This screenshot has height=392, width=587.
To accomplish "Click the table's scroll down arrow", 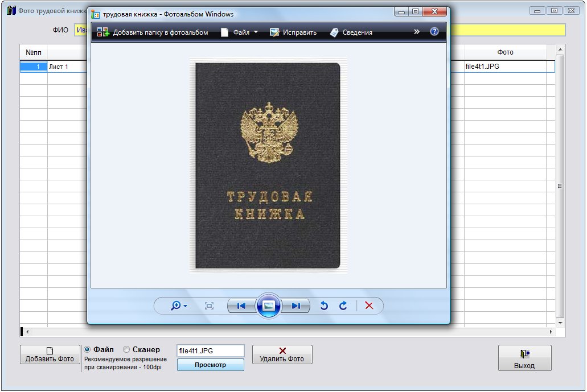I will 560,323.
